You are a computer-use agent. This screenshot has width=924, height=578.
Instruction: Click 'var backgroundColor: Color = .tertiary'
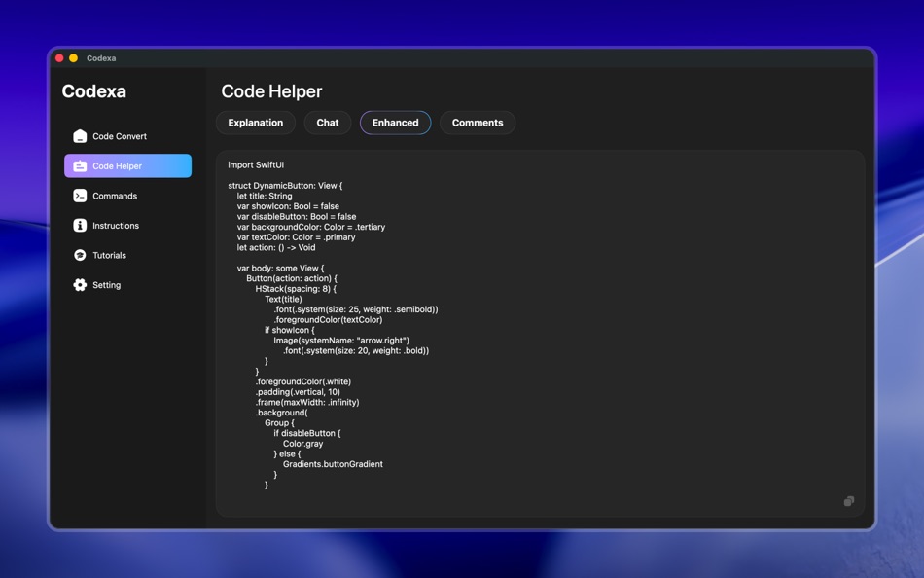click(311, 227)
